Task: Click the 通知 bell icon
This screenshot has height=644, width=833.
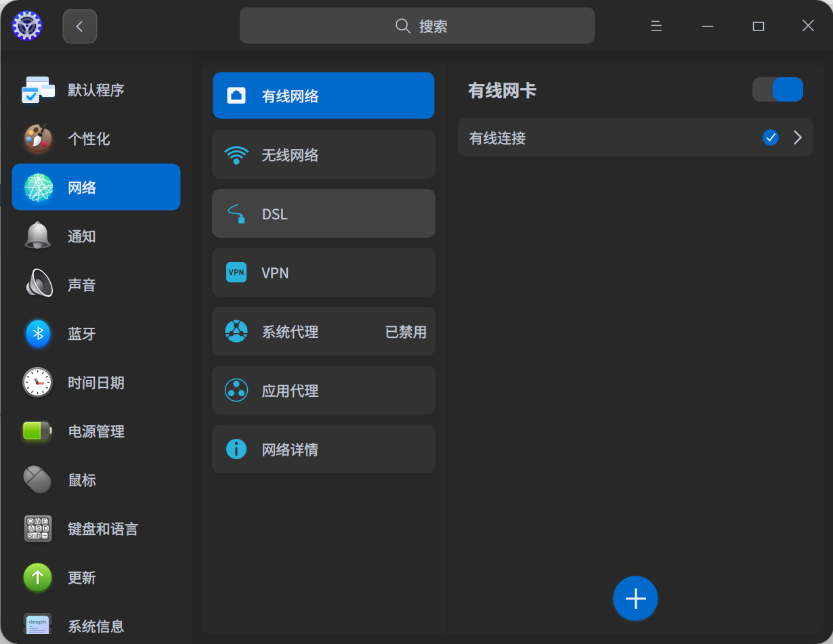Action: click(38, 236)
